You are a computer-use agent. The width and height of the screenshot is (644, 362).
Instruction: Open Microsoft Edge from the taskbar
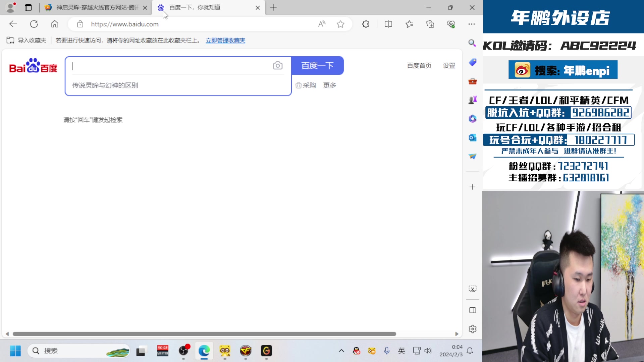pos(204,351)
